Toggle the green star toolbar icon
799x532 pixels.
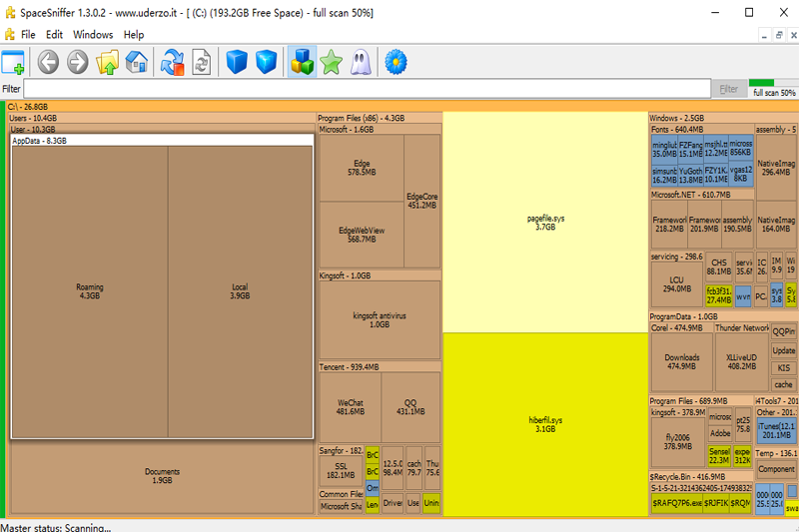pos(331,62)
